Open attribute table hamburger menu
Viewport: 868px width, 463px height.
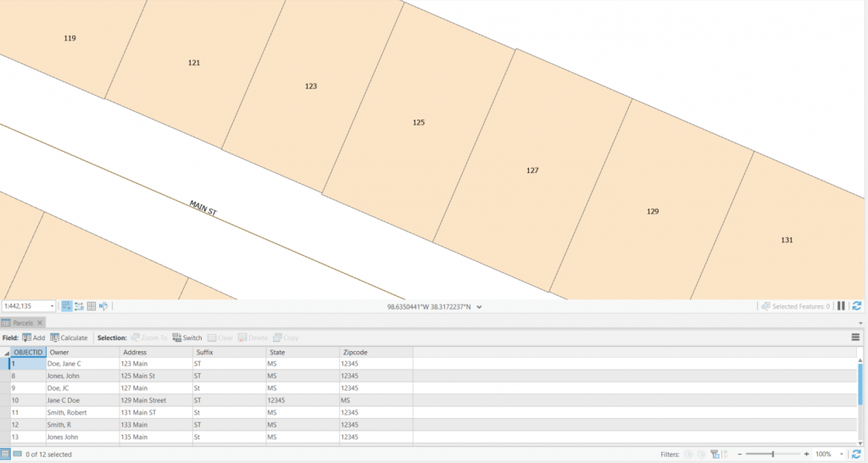pos(855,337)
